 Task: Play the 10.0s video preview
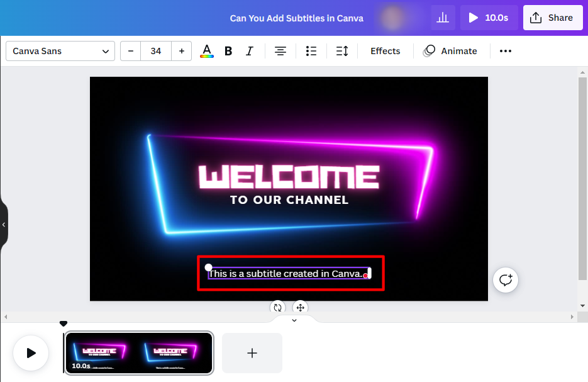(489, 18)
